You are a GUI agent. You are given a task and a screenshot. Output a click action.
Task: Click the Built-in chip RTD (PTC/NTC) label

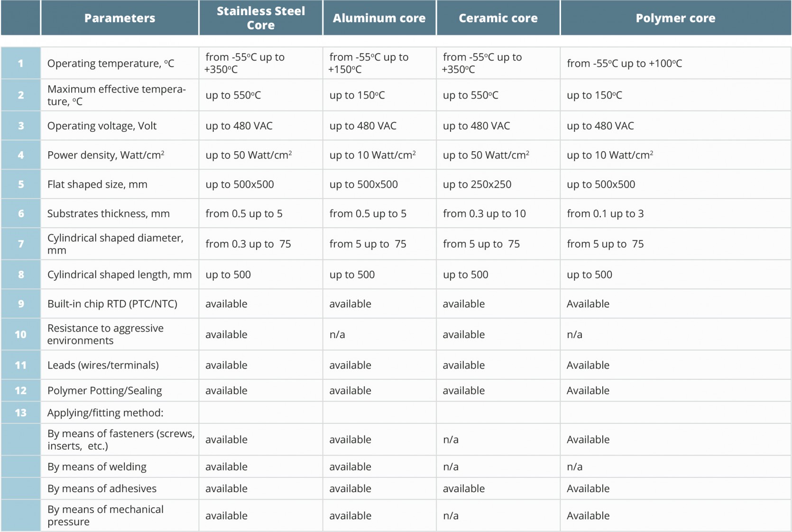112,304
